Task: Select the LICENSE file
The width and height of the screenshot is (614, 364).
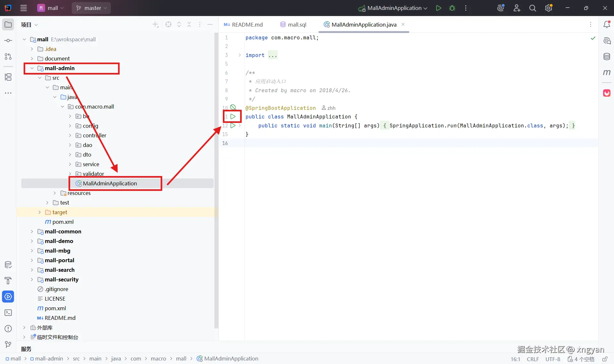Action: click(51, 299)
